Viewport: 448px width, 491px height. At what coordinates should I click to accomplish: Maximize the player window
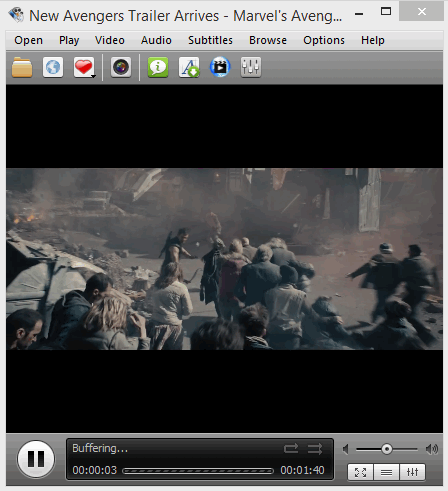point(386,12)
